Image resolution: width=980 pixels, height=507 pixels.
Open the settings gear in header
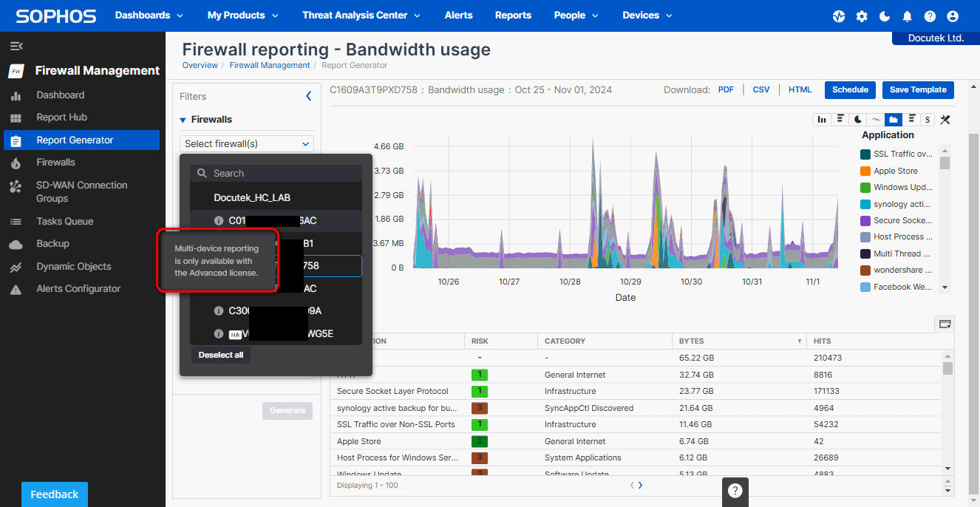click(x=862, y=16)
